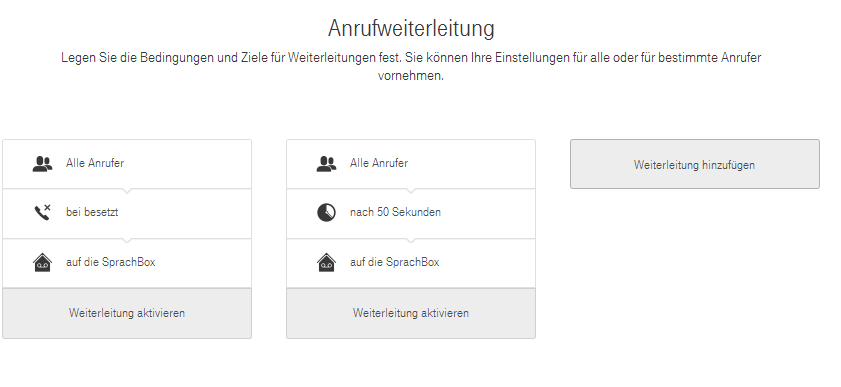The height and width of the screenshot is (387, 841).
Task: Activate the nach 50 Sekunden forwarding
Action: point(411,313)
